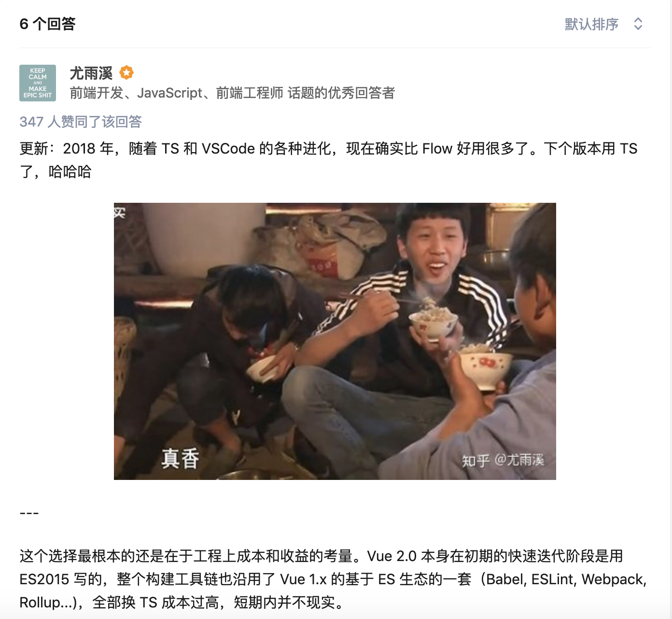Click the 更新:2018 年 paragraph text
This screenshot has width=672, height=619.
click(328, 160)
